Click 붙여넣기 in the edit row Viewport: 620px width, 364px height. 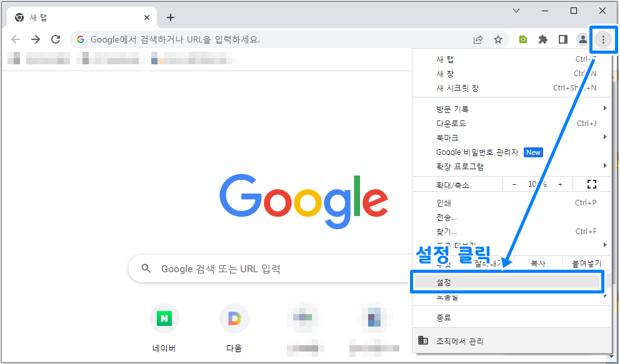pos(586,263)
